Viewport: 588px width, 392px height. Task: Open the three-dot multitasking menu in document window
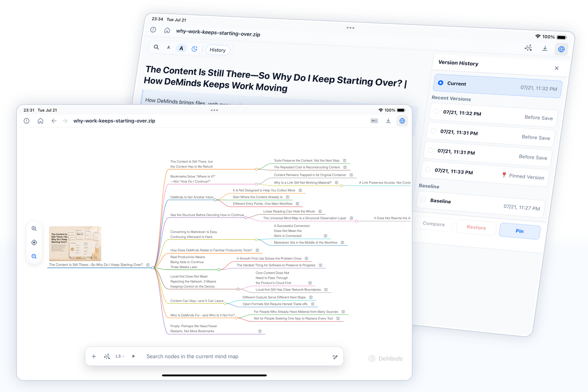click(350, 28)
